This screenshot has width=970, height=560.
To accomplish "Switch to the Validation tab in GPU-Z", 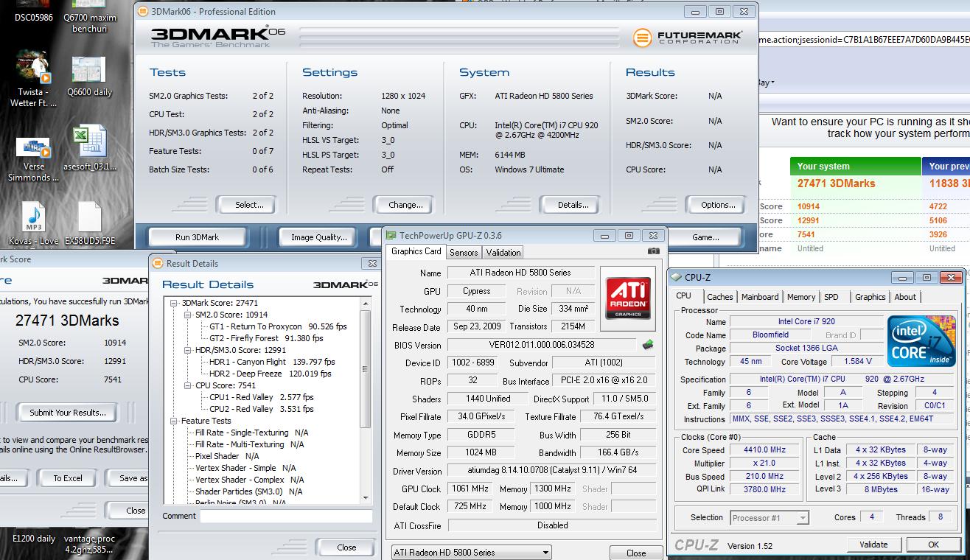I will pos(503,252).
